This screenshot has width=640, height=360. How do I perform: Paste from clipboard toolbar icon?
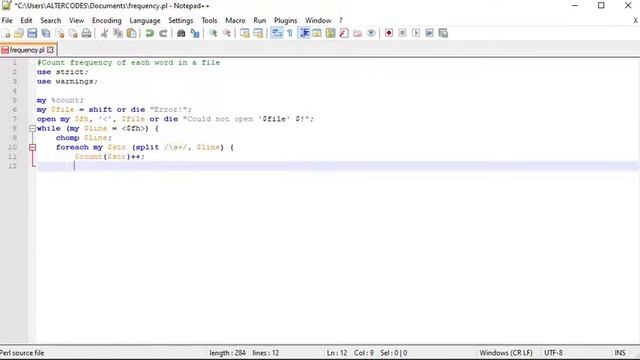pyautogui.click(x=131, y=33)
